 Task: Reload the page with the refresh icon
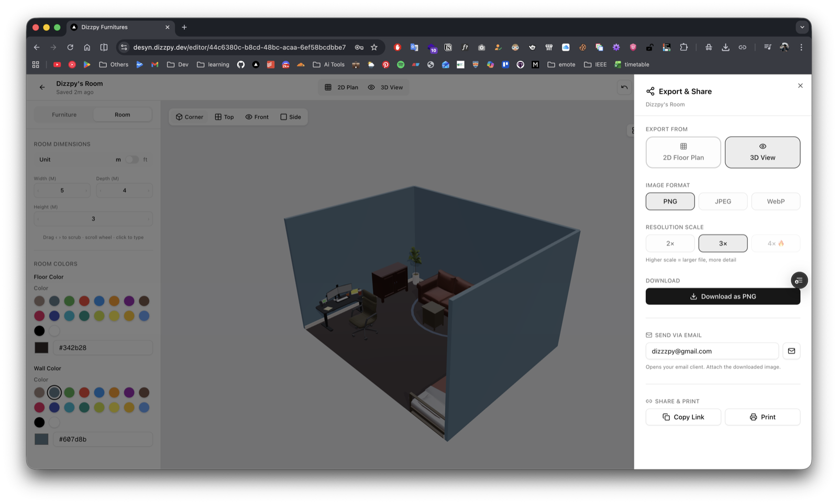pyautogui.click(x=70, y=47)
